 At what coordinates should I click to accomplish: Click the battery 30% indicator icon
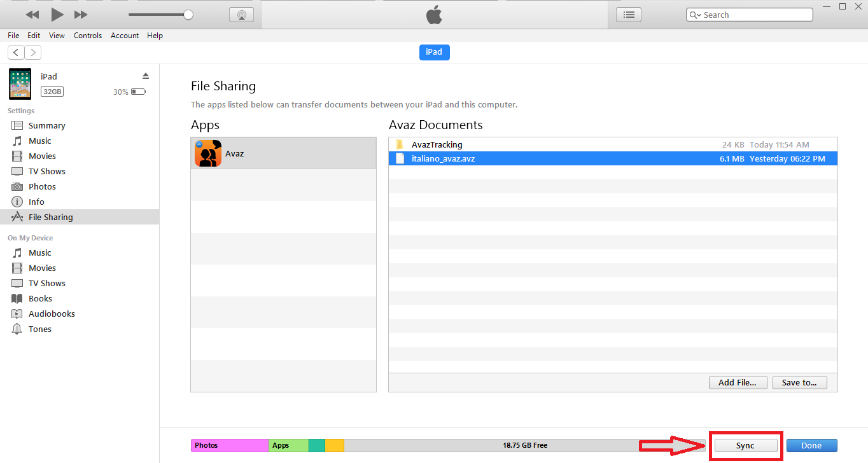pos(138,92)
